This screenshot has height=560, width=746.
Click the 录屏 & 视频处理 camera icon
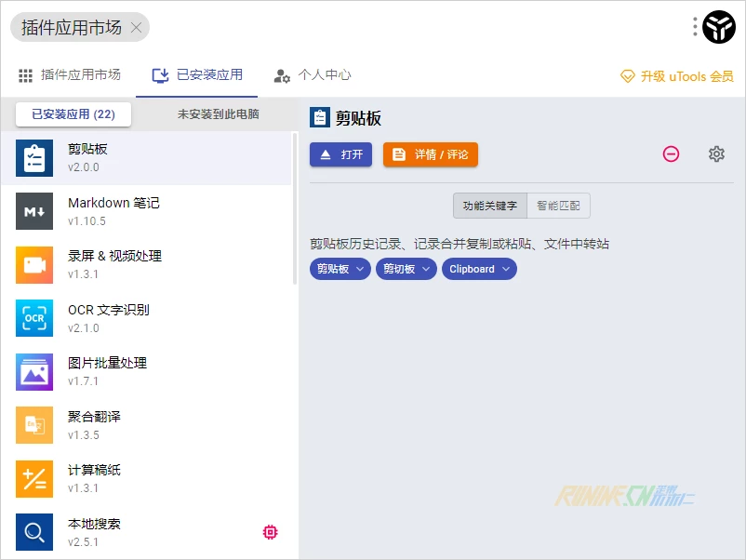[34, 265]
